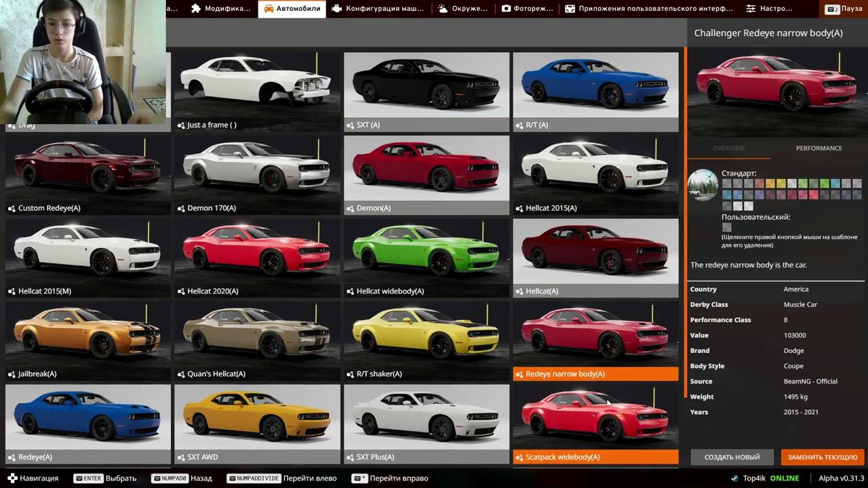This screenshot has width=868, height=488.
Task: Click the round environment preview thumbnail
Action: pos(703,184)
